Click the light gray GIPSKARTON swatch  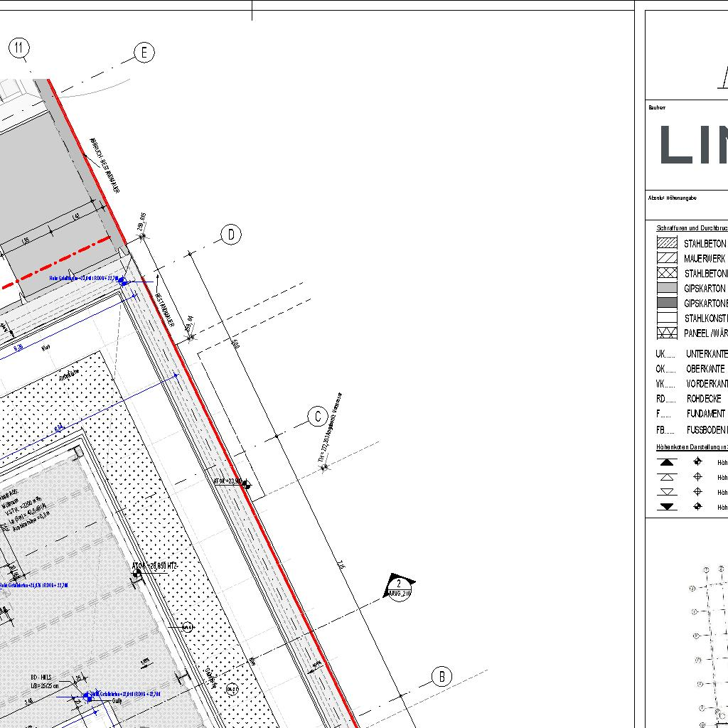pyautogui.click(x=667, y=288)
